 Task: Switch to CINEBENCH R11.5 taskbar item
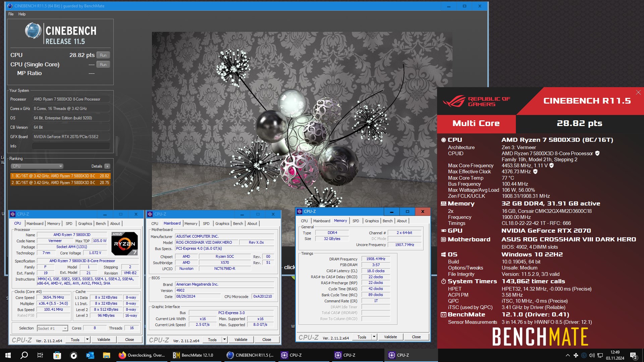[x=250, y=355]
